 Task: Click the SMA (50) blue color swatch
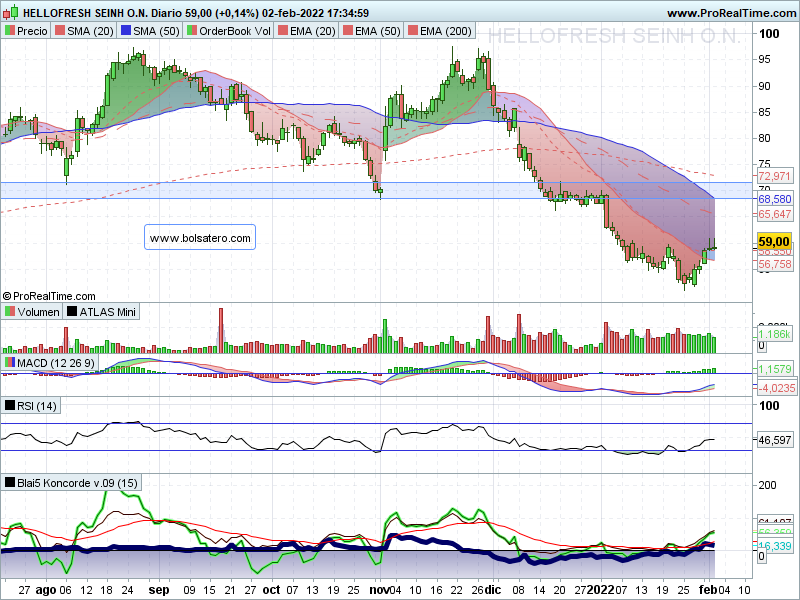pyautogui.click(x=126, y=31)
